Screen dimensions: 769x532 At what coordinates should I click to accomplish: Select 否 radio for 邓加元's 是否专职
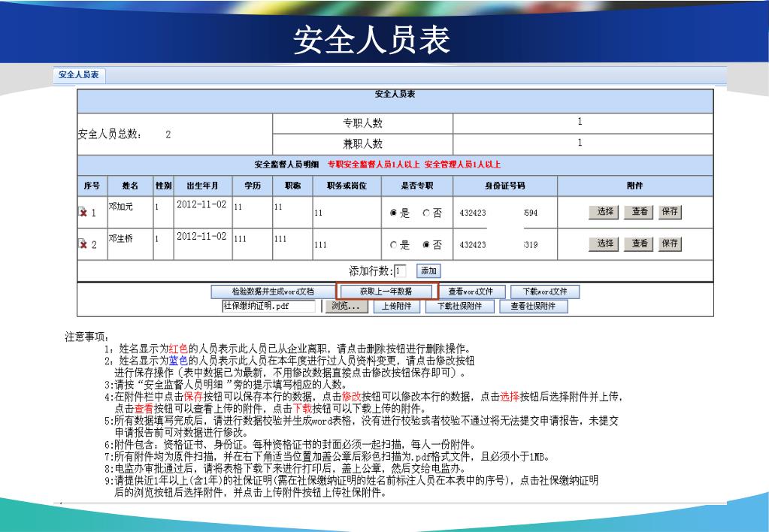click(426, 213)
